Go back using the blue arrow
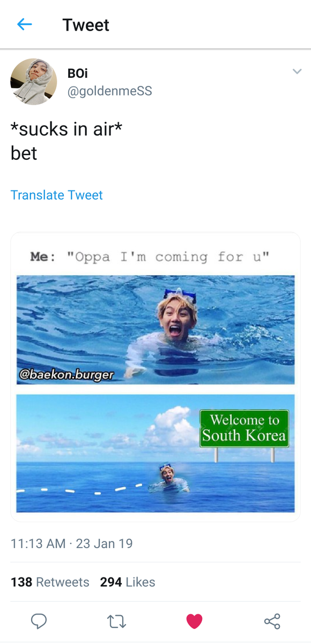 pos(25,25)
